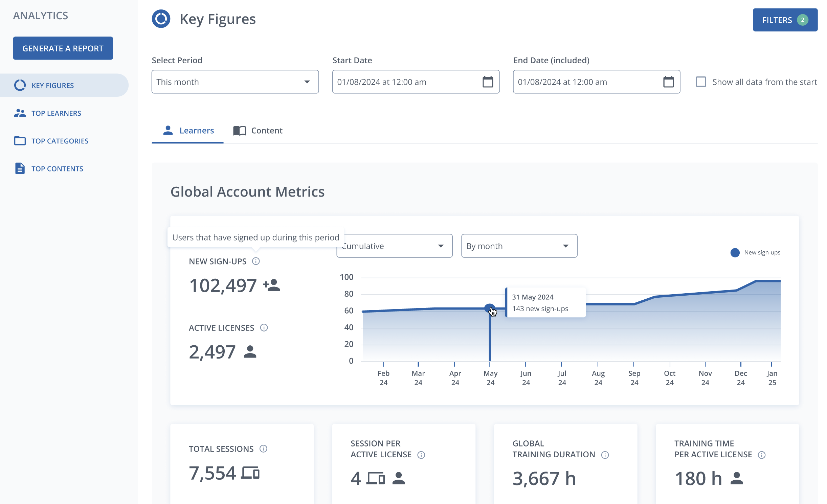
Task: Click the Start Date calendar icon
Action: 488,82
